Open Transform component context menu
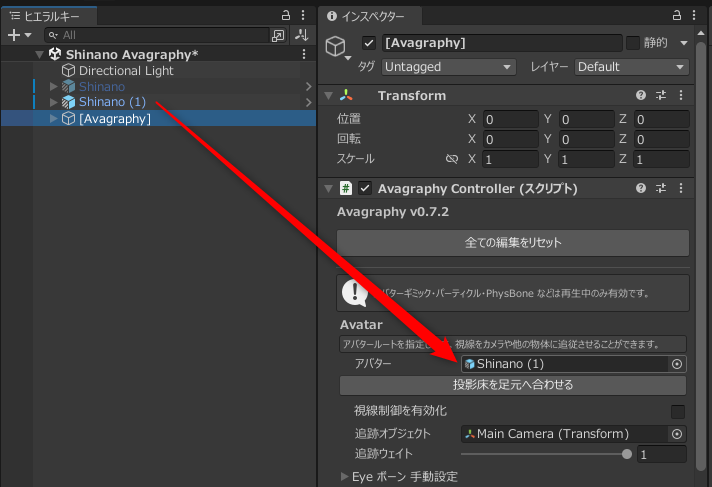This screenshot has height=487, width=712. click(x=681, y=95)
